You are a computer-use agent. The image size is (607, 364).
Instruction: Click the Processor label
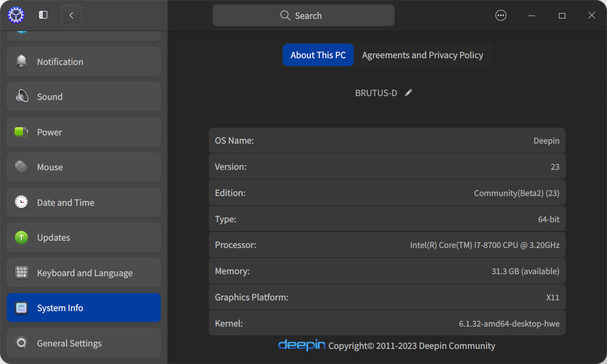236,245
